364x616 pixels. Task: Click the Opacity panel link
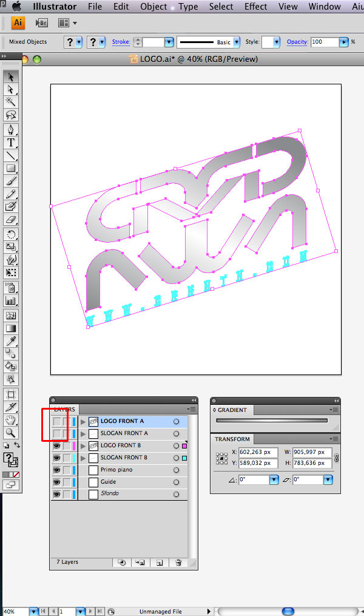[297, 42]
